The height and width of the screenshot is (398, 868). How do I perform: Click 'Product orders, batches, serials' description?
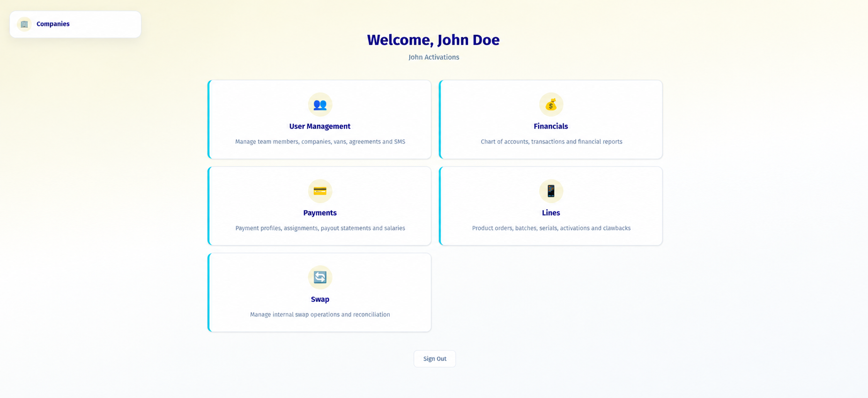[x=551, y=228]
